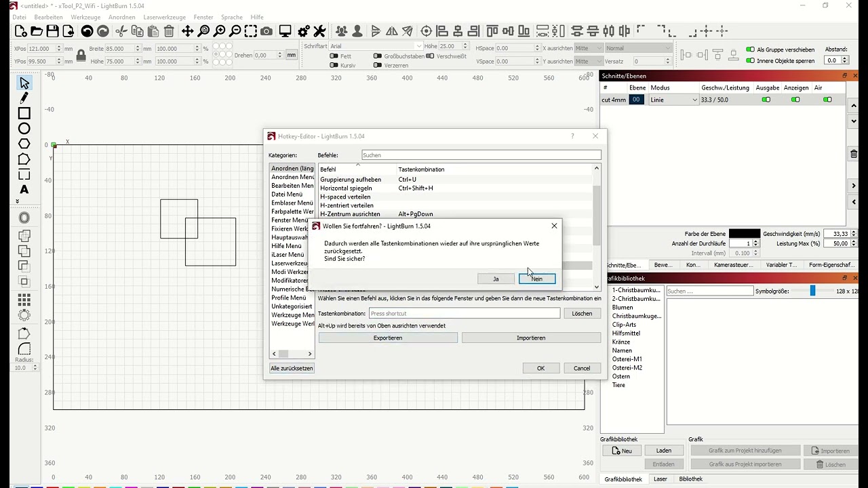Toggle Anzeigen for the cut 4mm layer
This screenshot has height=488, width=868.
coord(795,100)
